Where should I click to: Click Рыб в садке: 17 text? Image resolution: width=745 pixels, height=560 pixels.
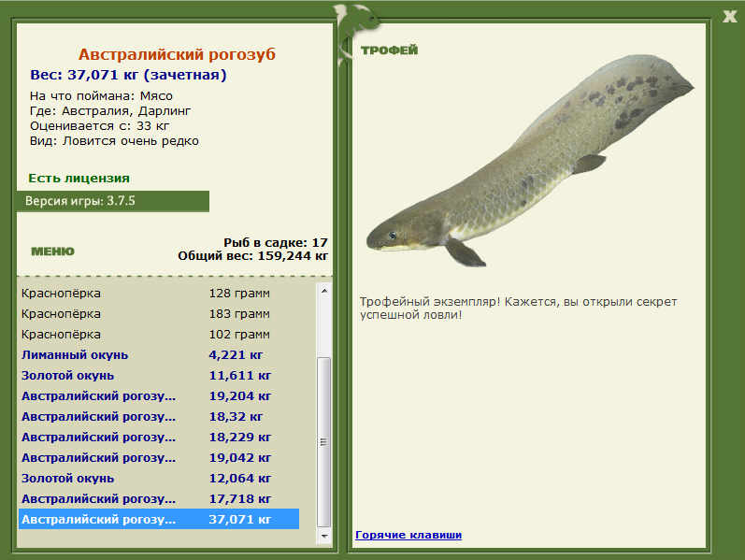276,242
